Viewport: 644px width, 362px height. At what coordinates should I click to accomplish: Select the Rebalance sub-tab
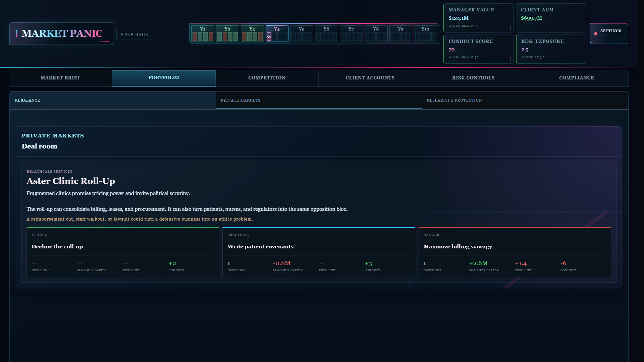pyautogui.click(x=113, y=100)
